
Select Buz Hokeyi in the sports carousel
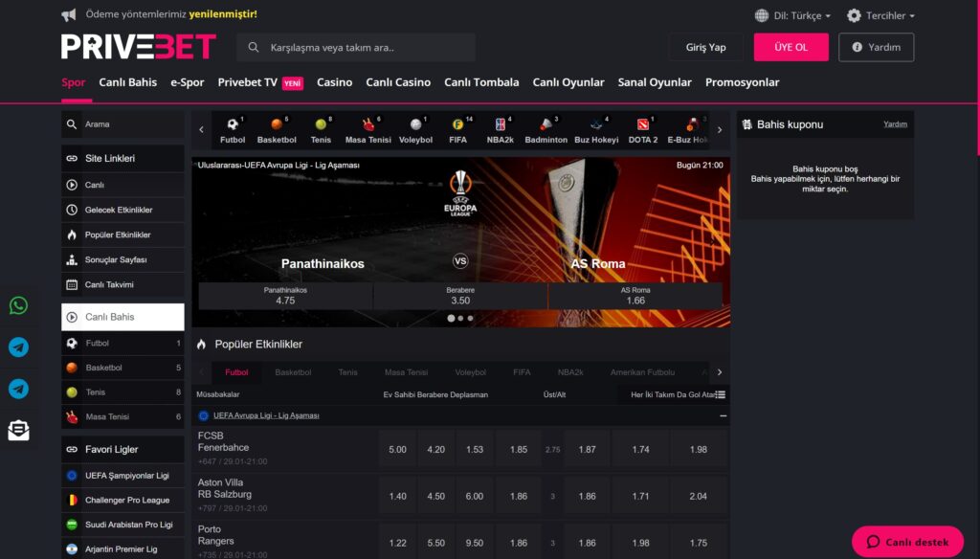point(596,130)
